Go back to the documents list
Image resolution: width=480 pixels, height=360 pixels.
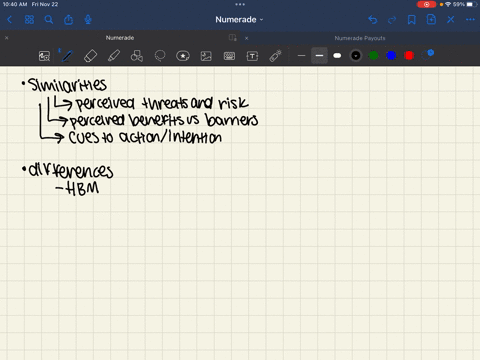coord(10,20)
